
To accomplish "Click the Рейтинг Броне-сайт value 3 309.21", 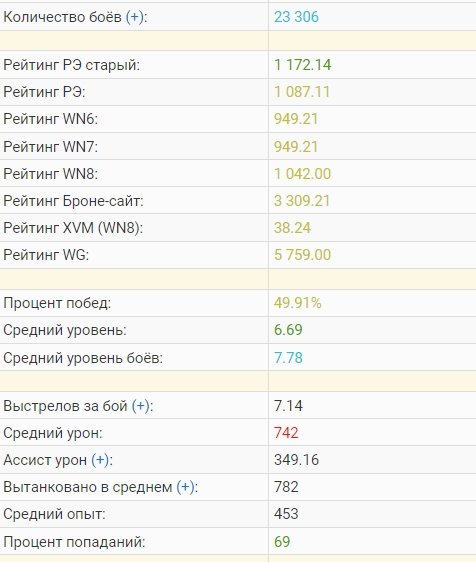I will (x=302, y=201).
